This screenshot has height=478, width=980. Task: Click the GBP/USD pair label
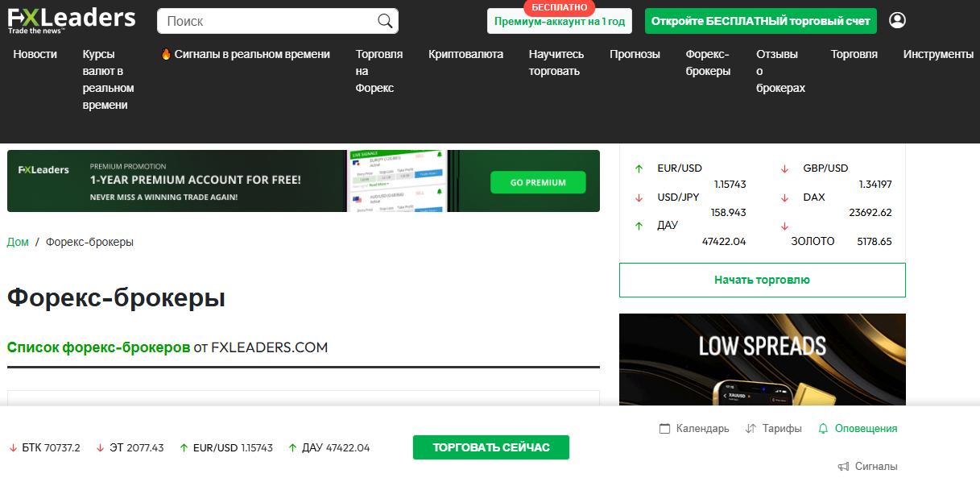(x=825, y=168)
